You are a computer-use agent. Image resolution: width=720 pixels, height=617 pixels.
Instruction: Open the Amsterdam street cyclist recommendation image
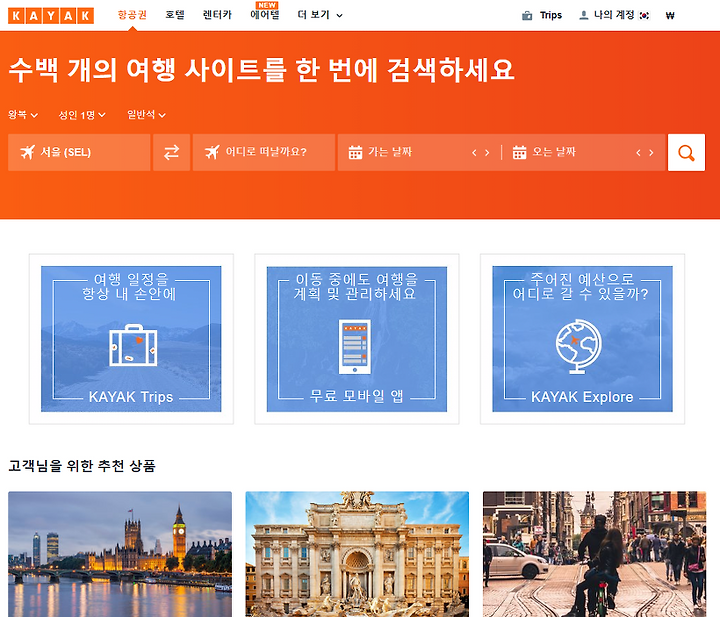tap(595, 554)
